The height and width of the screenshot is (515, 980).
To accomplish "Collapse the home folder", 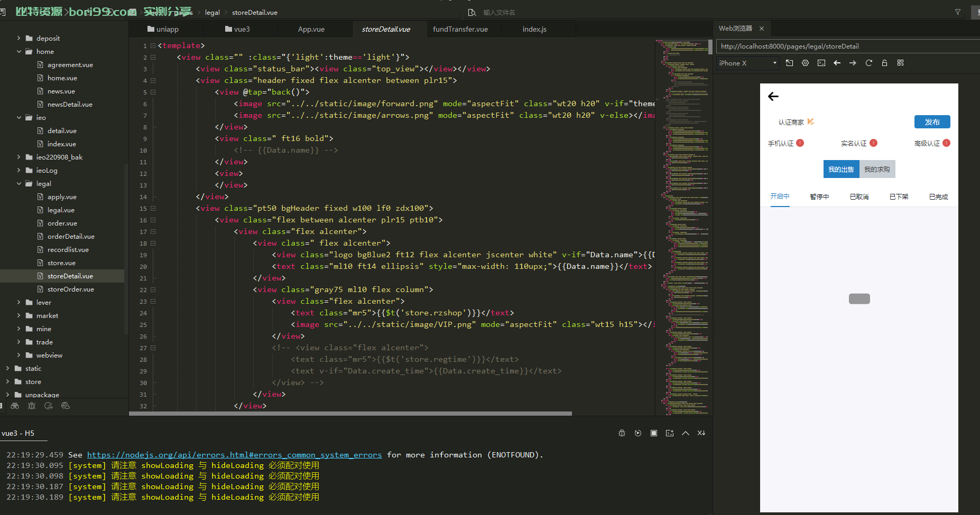I will coord(19,51).
